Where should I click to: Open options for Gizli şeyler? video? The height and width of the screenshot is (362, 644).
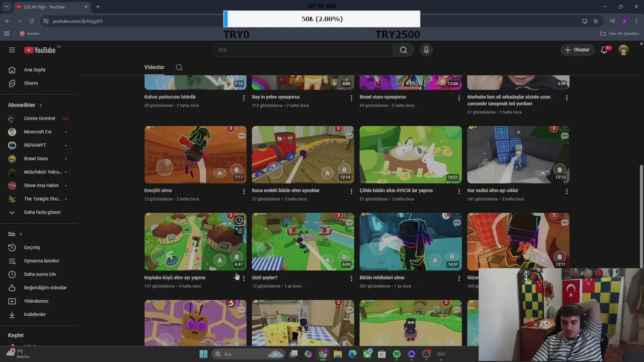[351, 278]
